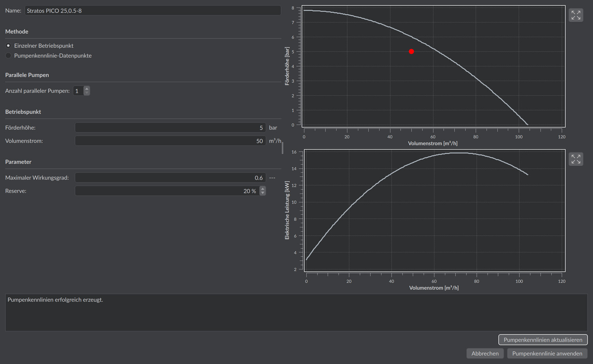Screen dimensions: 593x364
Task: Decrease Anzahl paralleler Pumpen with down arrow
Action: click(x=87, y=93)
